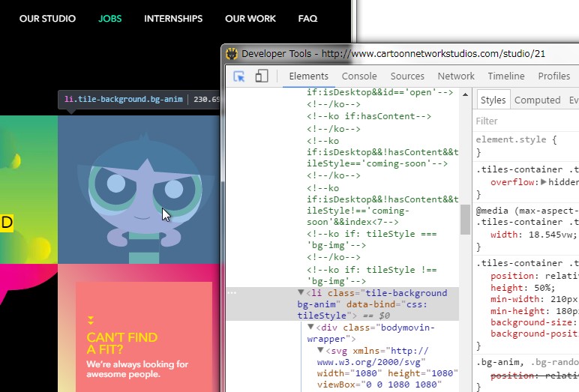
Task: Activate the inspect element picker icon
Action: 239,76
